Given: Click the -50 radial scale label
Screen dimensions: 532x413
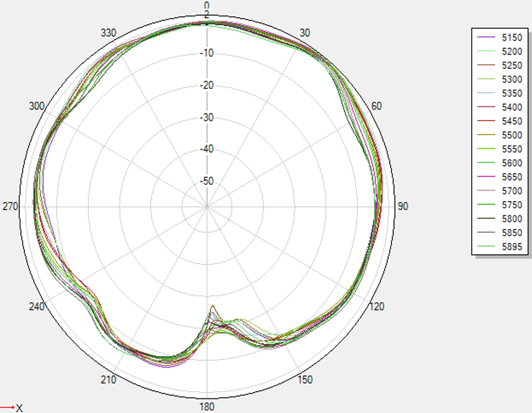Looking at the screenshot, I should (x=207, y=181).
